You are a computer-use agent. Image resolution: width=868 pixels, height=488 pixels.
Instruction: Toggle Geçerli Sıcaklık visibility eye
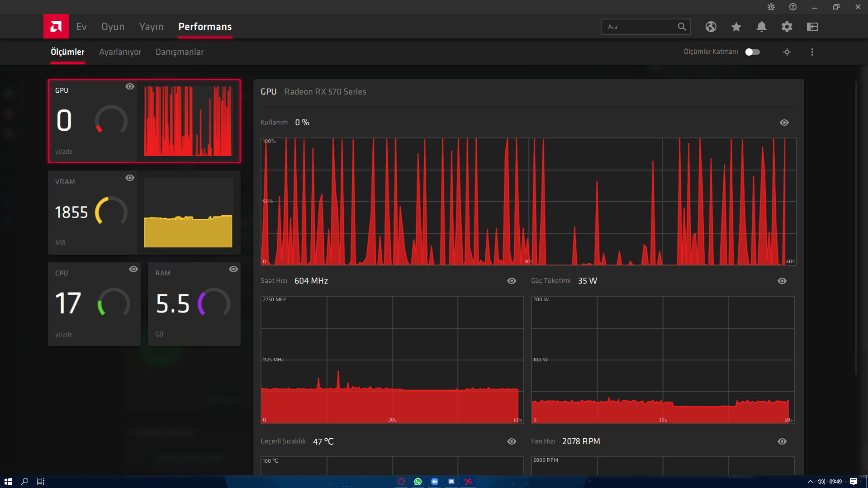[x=512, y=441]
